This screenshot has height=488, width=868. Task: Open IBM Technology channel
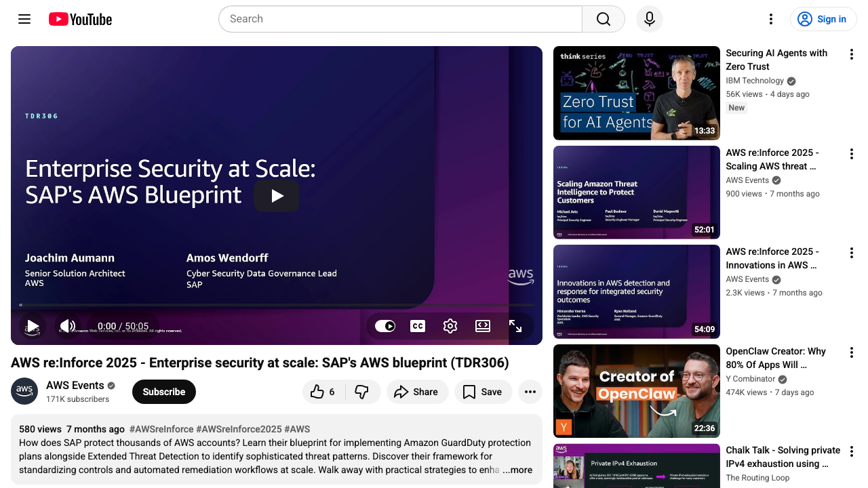coord(755,81)
